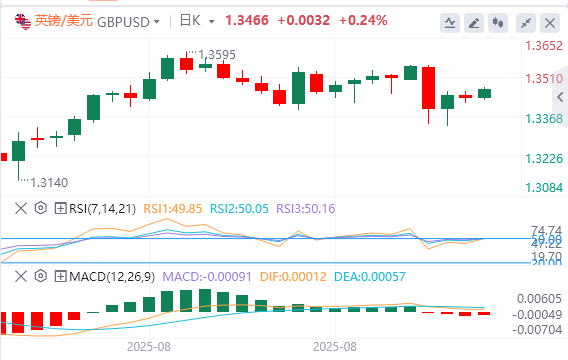Expand the RSI panel plus box
Screen dimensions: 568x360
60,209
